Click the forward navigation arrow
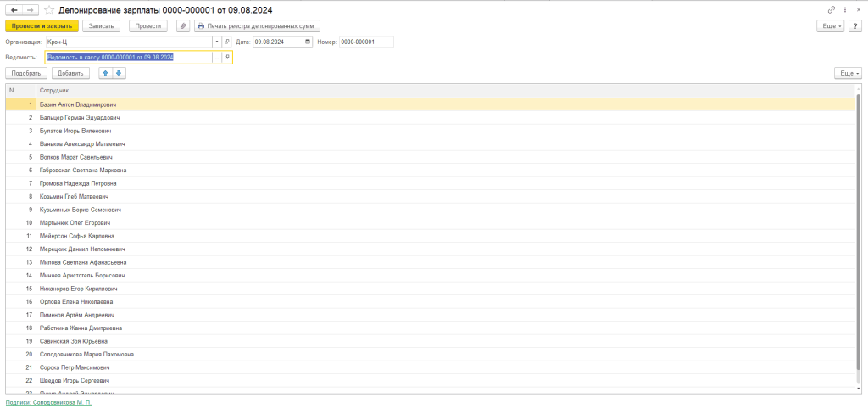Viewport: 868px width, 409px height. tap(30, 9)
